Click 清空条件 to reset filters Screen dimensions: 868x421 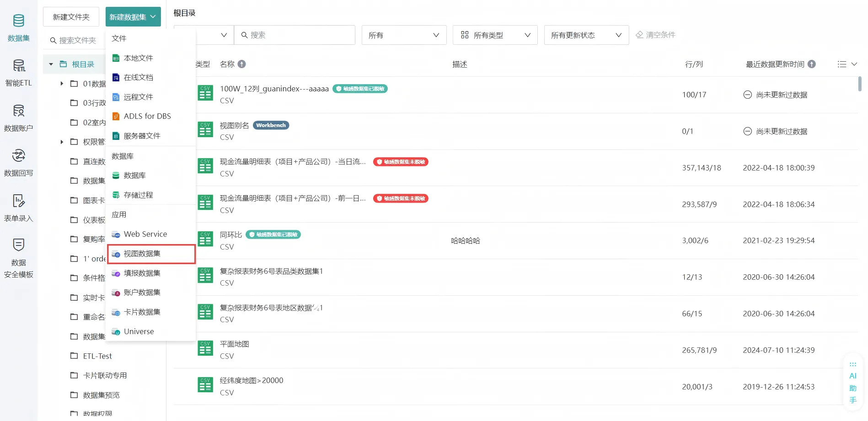[655, 35]
